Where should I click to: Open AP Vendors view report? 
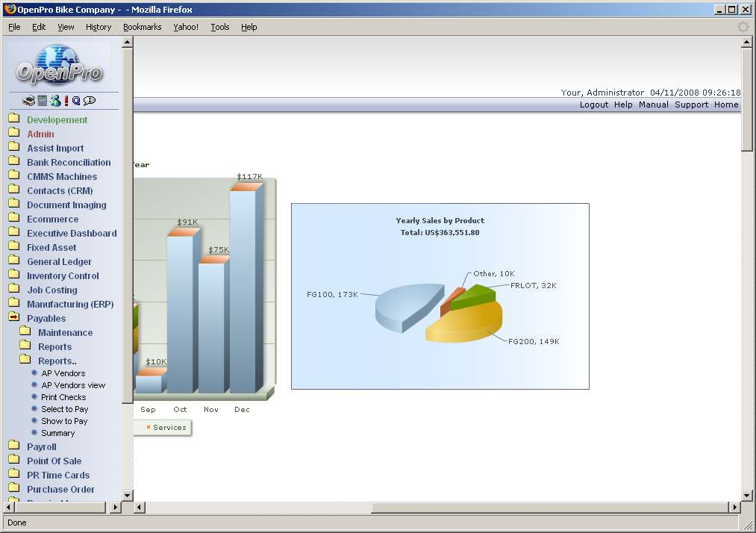point(73,385)
